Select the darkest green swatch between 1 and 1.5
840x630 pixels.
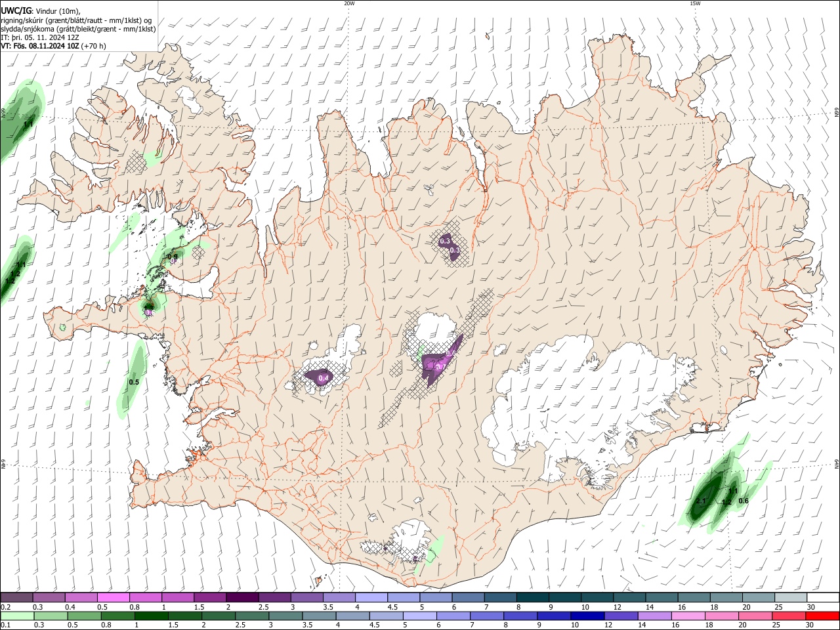(x=150, y=616)
